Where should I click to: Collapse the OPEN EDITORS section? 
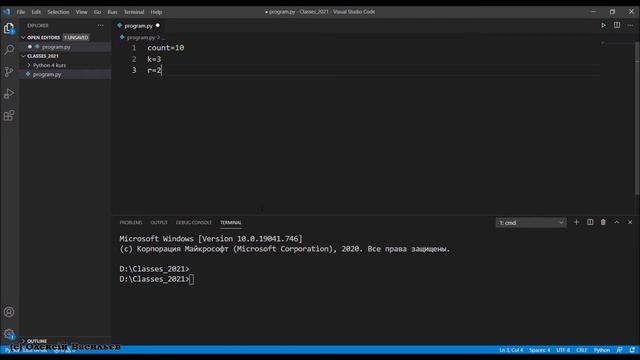pyautogui.click(x=23, y=38)
